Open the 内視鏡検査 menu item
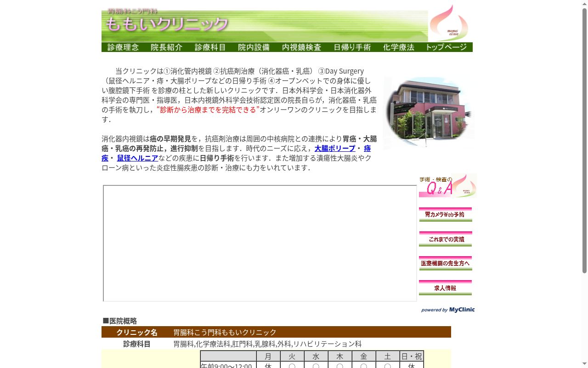 coord(302,47)
